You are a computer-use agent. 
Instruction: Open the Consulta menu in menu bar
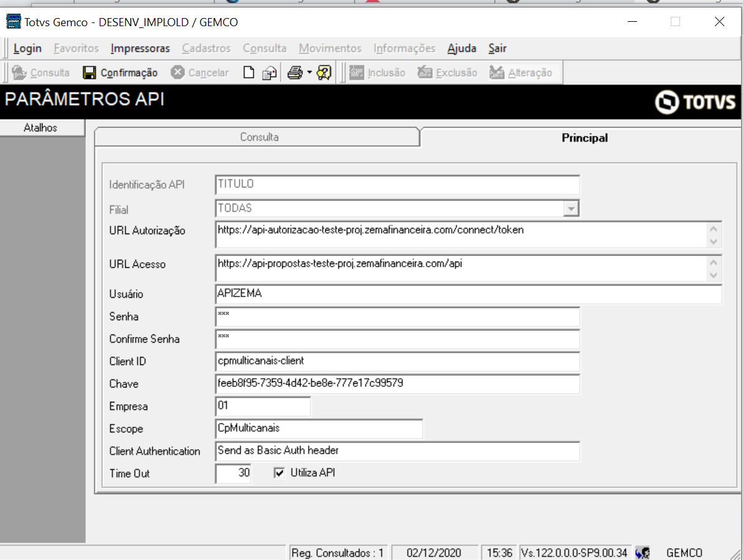[264, 49]
